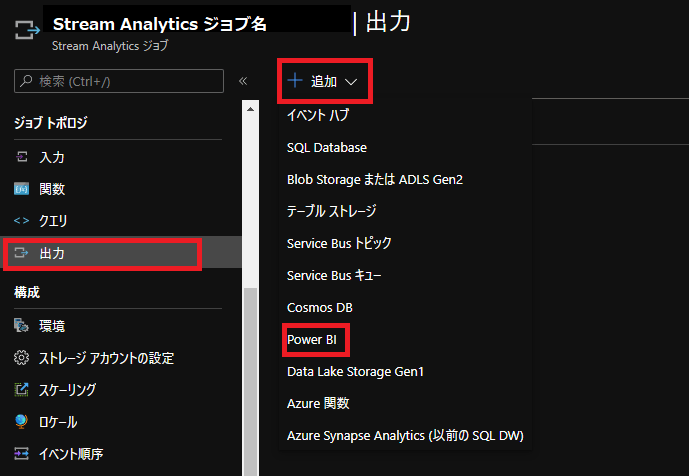Click the 出力 (Output) sidebar icon
689x476 pixels.
pyautogui.click(x=22, y=254)
